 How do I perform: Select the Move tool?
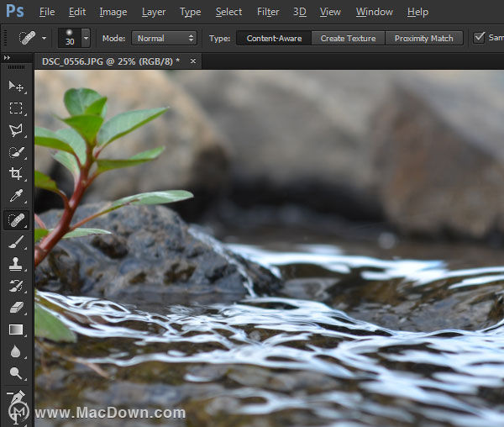16,87
